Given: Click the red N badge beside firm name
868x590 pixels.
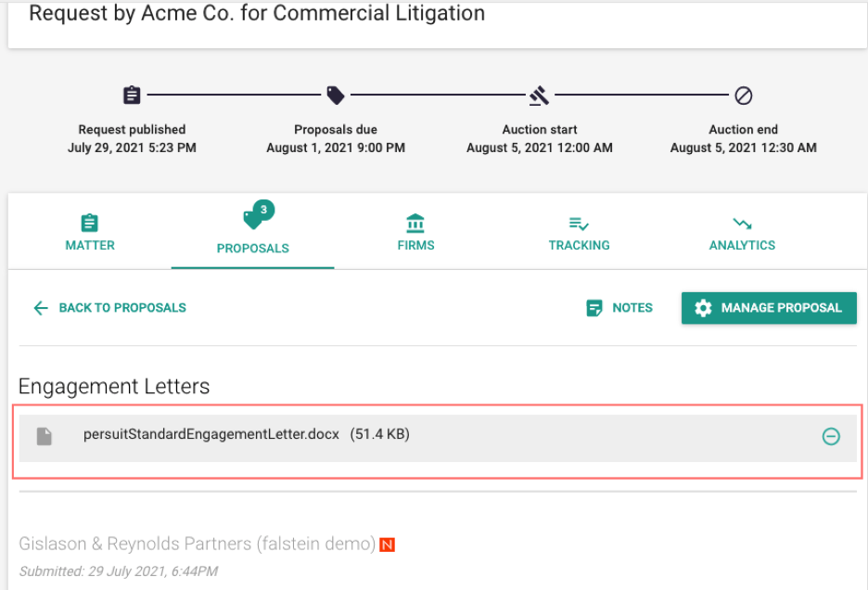Looking at the screenshot, I should (387, 545).
